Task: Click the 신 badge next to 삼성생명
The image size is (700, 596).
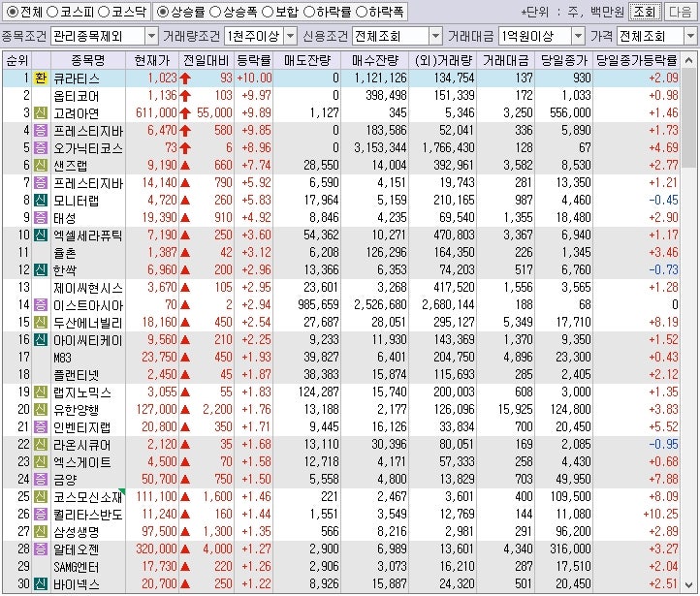Action: pyautogui.click(x=41, y=531)
